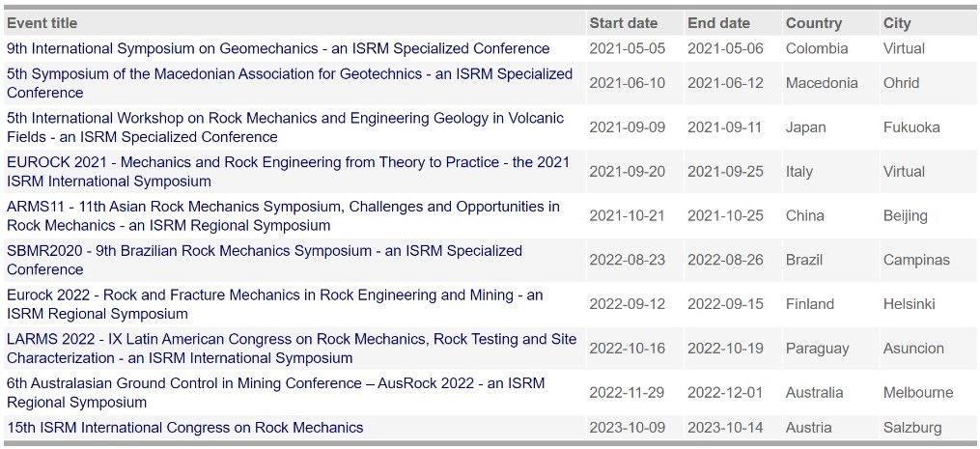This screenshot has width=980, height=449.
Task: Open the Volcanic Fields workshop event link
Action: [x=286, y=127]
